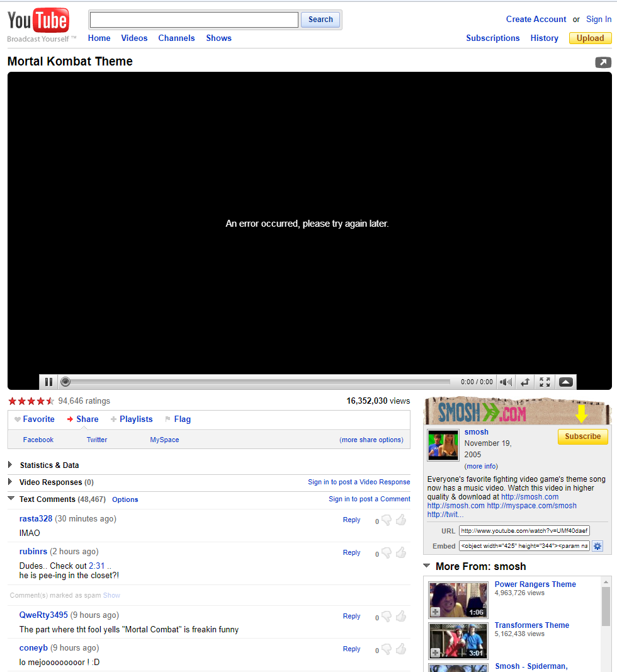
Task: Pause the video player
Action: [x=48, y=382]
